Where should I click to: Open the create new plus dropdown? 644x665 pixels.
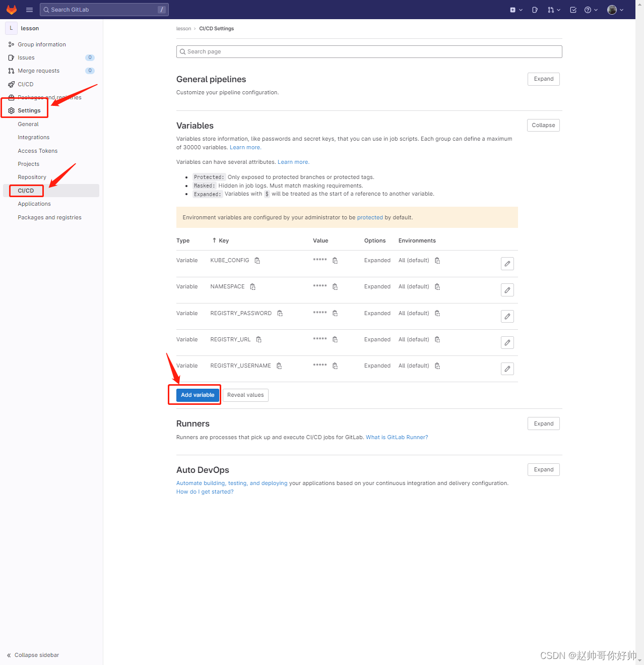click(516, 10)
